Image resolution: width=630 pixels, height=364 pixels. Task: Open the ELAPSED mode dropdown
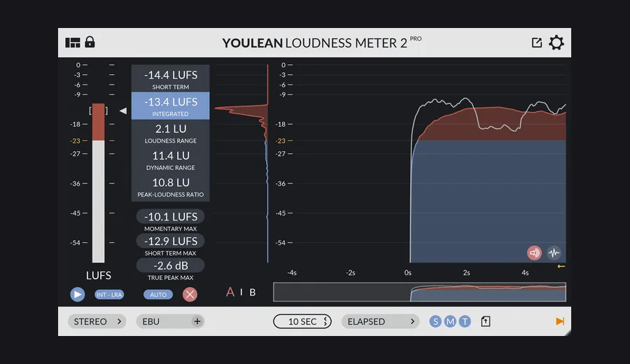381,321
